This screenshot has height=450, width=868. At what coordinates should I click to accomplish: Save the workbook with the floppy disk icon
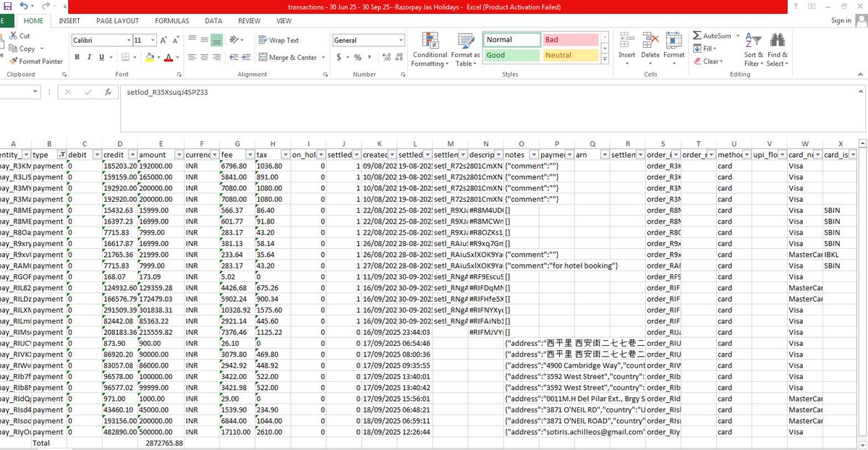9,7
